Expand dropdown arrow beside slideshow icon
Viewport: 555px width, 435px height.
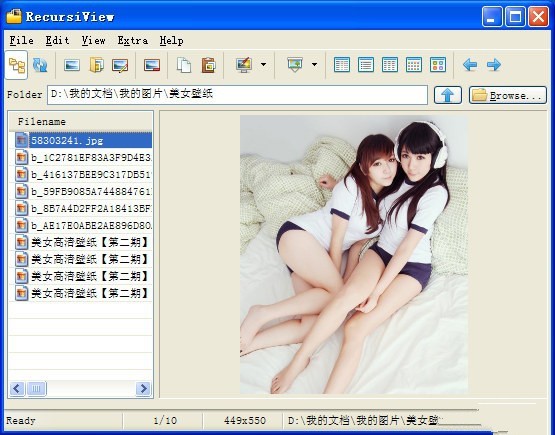[x=314, y=65]
